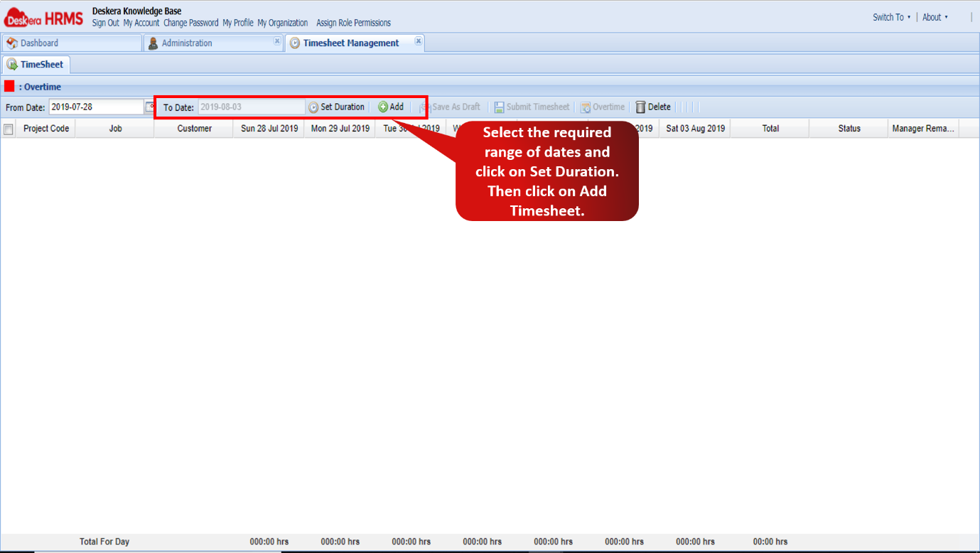Viewport: 980px width, 553px height.
Task: Click the Administration tab person icon
Action: coord(153,43)
